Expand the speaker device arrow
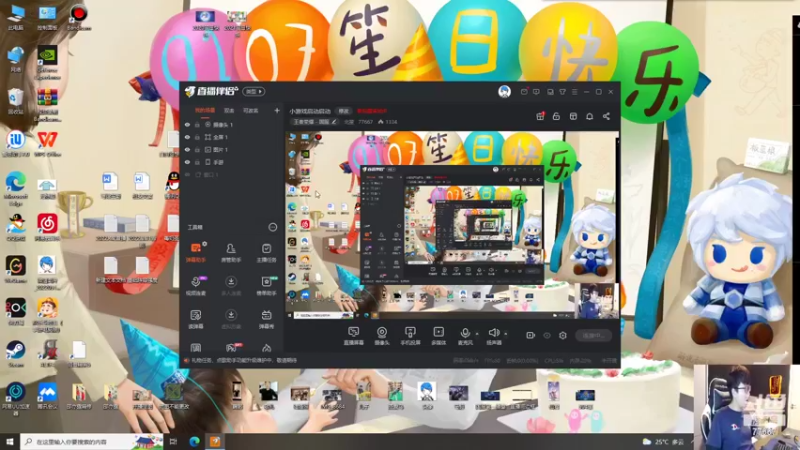 506,334
